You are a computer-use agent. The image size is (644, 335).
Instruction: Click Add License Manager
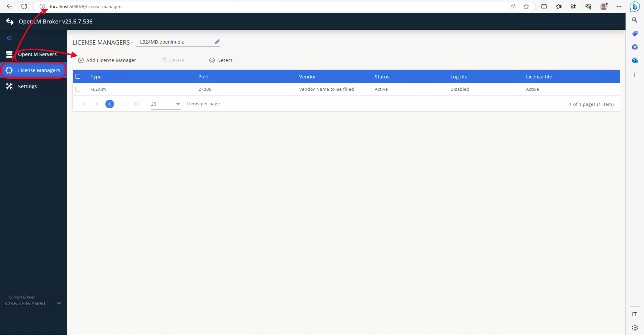[x=107, y=60]
